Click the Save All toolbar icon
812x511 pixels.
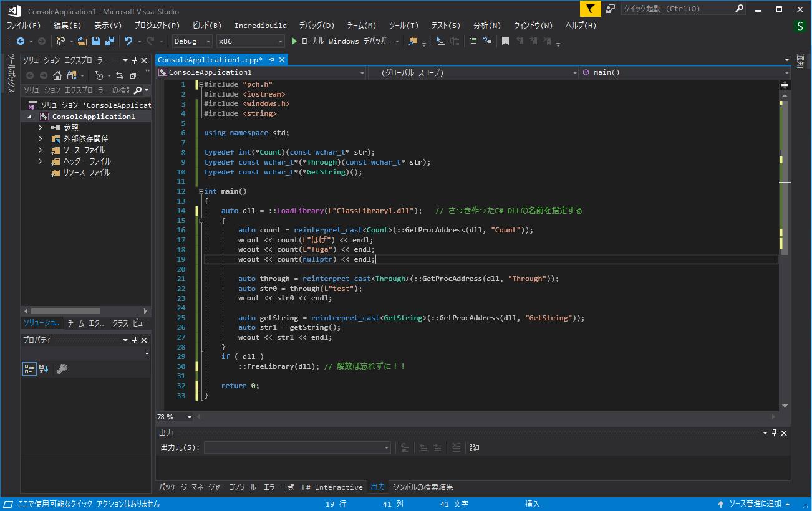[x=109, y=41]
